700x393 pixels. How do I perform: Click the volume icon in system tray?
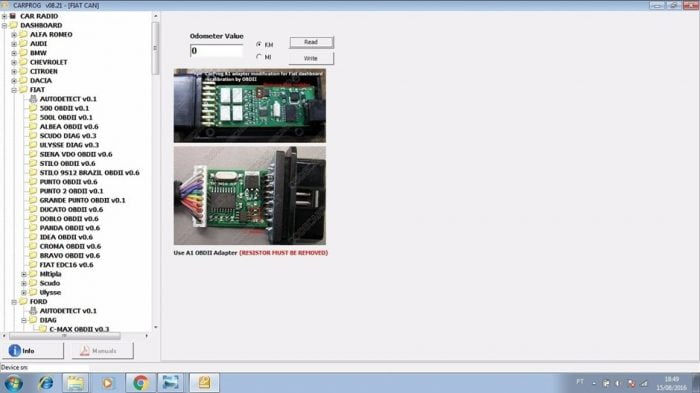618,383
